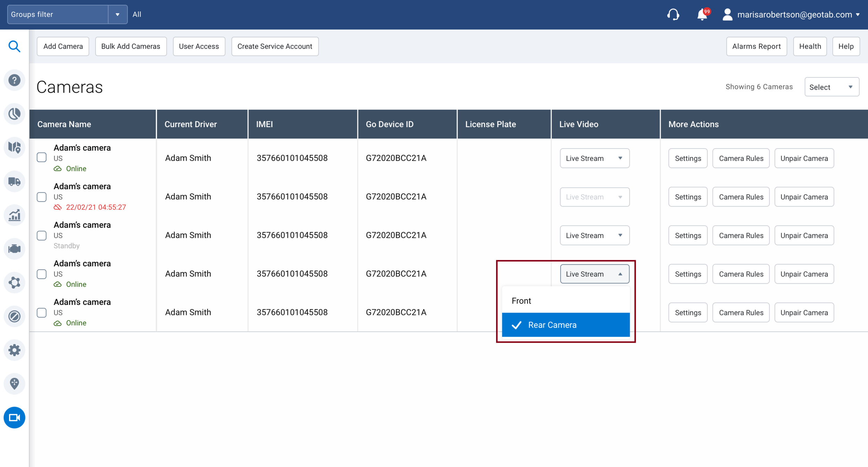This screenshot has height=467, width=868.
Task: Click Camera Rules in the fourth row
Action: (x=741, y=274)
